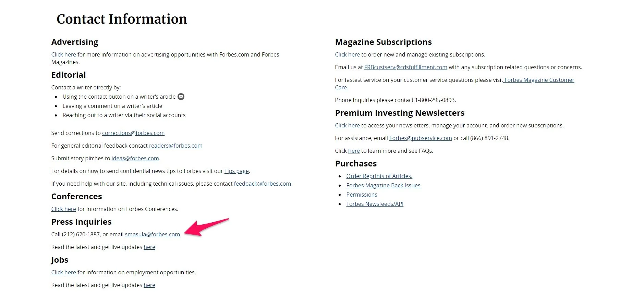The width and height of the screenshot is (644, 299).
Task: Click Magazine Subscriptions 'Click here' link
Action: (x=348, y=54)
